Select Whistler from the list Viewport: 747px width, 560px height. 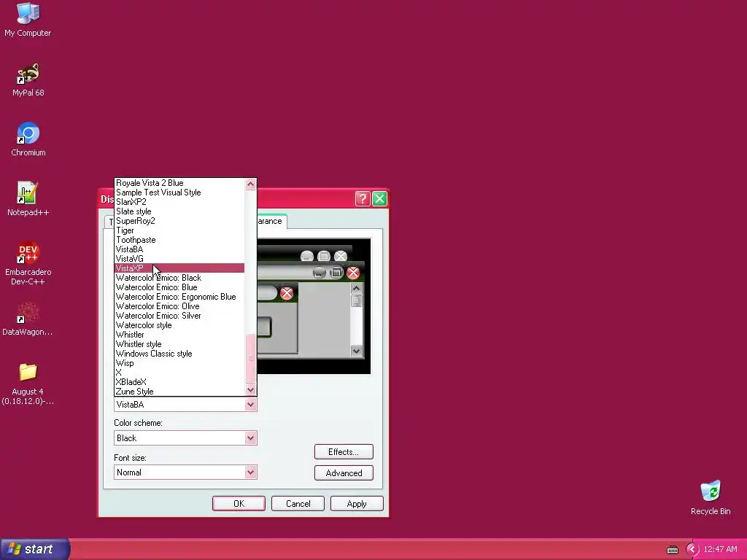[x=179, y=335]
